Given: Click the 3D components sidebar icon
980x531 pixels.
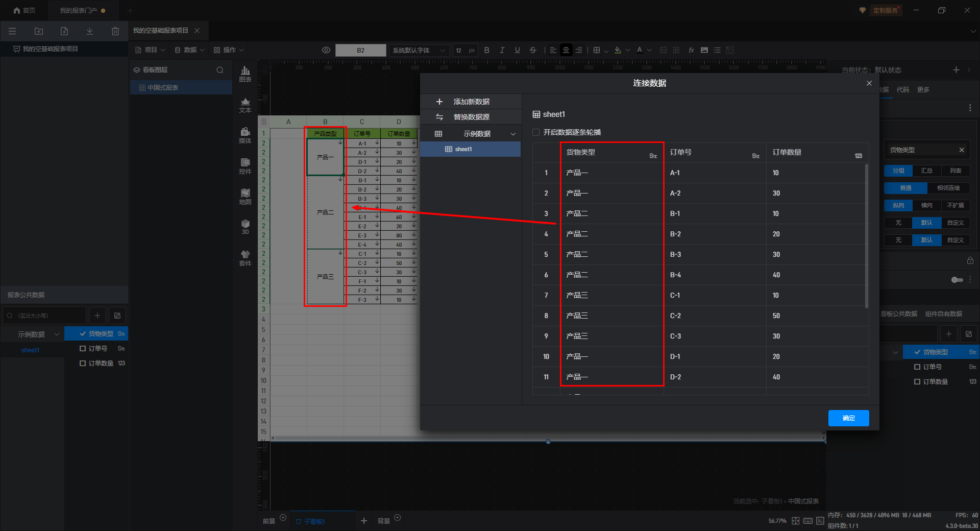Looking at the screenshot, I should click(245, 227).
